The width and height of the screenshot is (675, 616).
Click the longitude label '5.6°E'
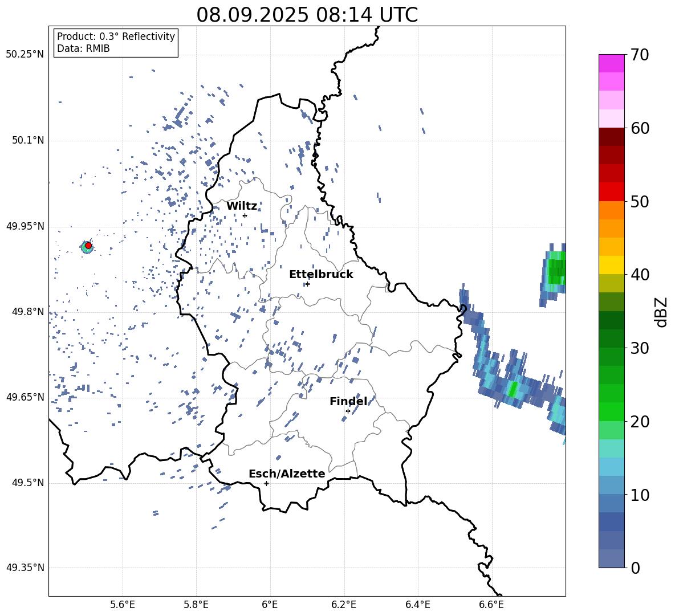(x=123, y=605)
